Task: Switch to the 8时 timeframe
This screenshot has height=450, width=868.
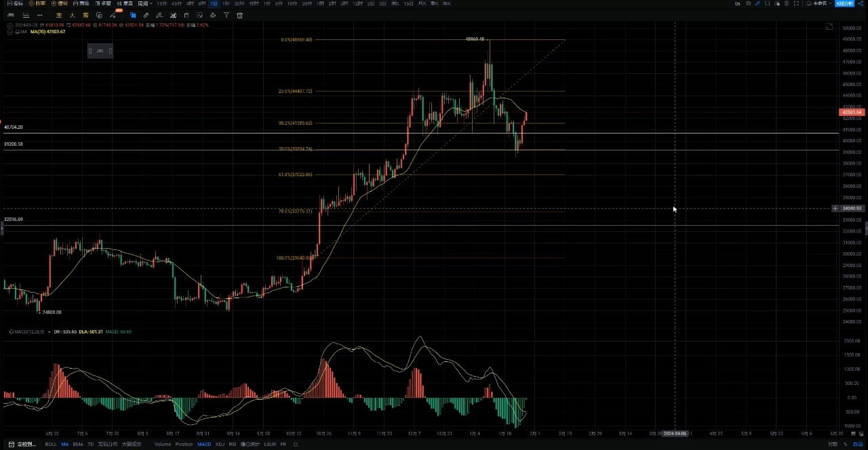Action: point(201,3)
